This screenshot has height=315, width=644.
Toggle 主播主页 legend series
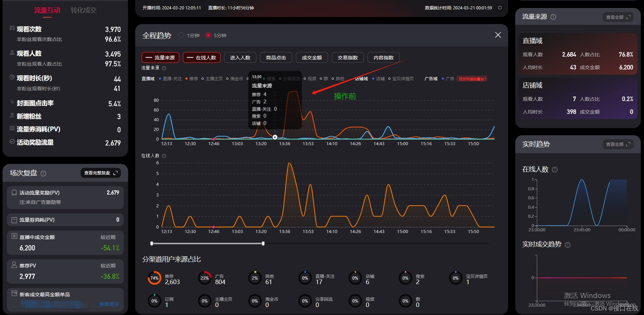(x=212, y=79)
